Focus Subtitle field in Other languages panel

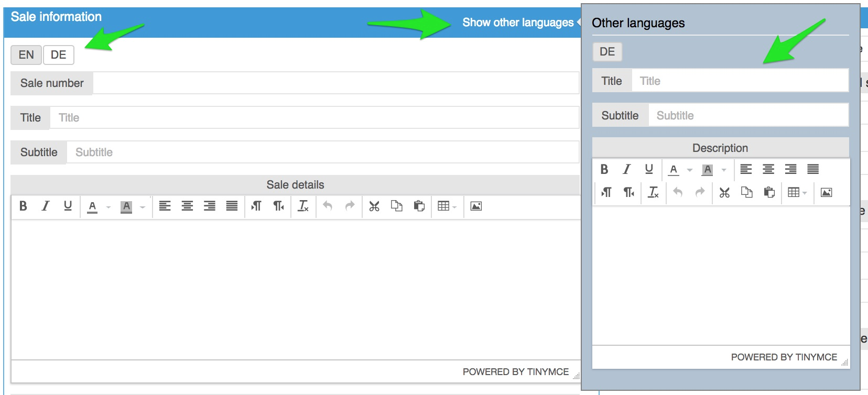click(x=748, y=115)
